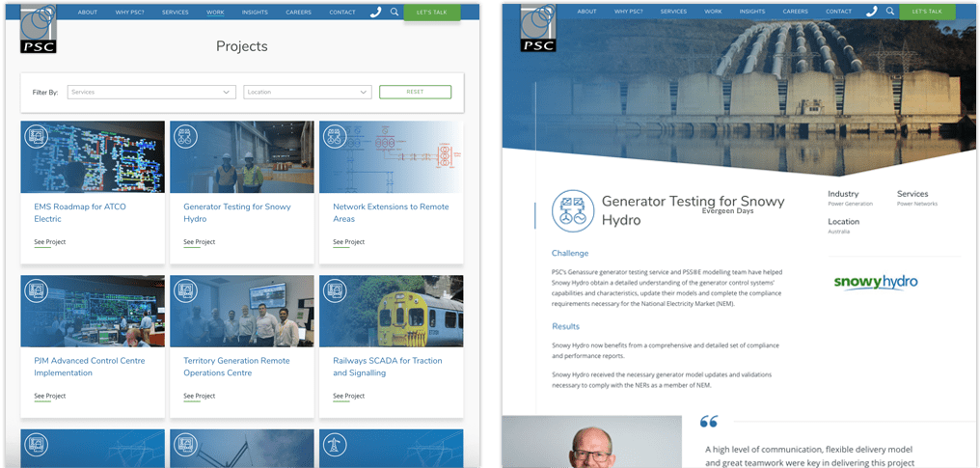Screen dimensions: 980x468
Task: Expand the Location filter dropdown
Action: coord(307,93)
